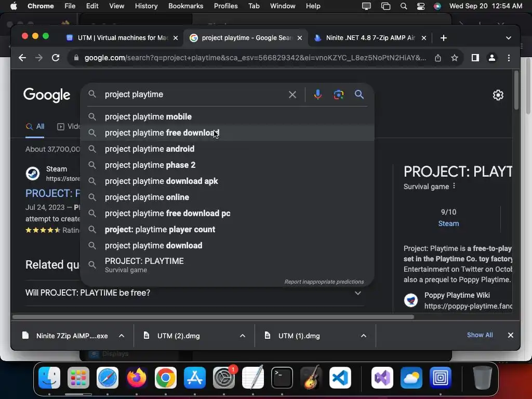The height and width of the screenshot is (399, 532).
Task: Choose PROJECT: PLAYTIME Survival game suggestion
Action: click(x=228, y=265)
